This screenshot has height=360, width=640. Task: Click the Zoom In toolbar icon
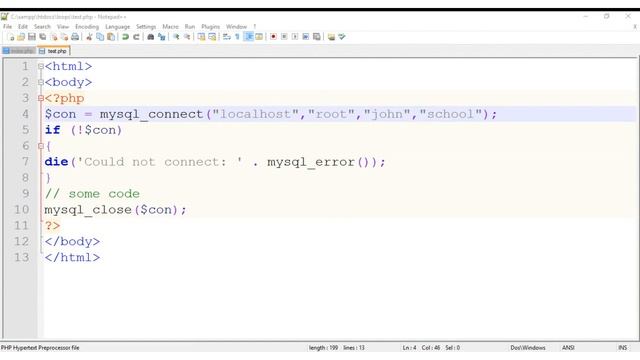[x=176, y=37]
